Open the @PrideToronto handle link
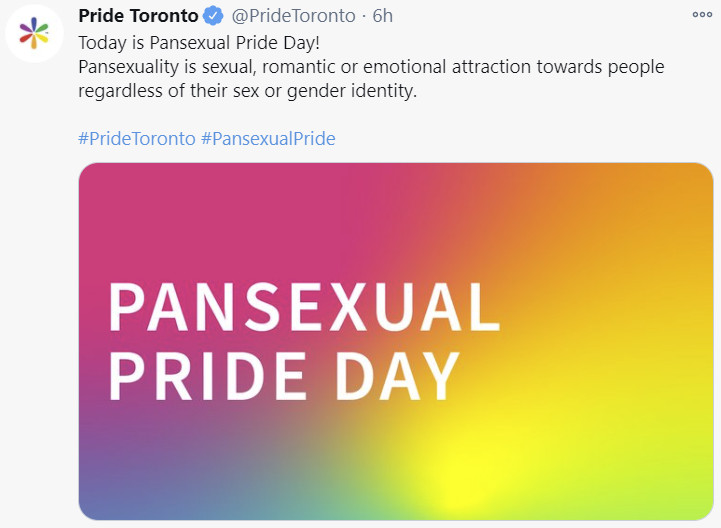Viewport: 721px width, 528px height. coord(293,16)
